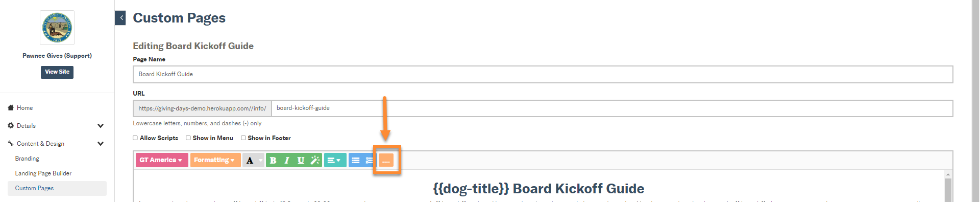
Task: Click the View Site button
Action: 57,72
